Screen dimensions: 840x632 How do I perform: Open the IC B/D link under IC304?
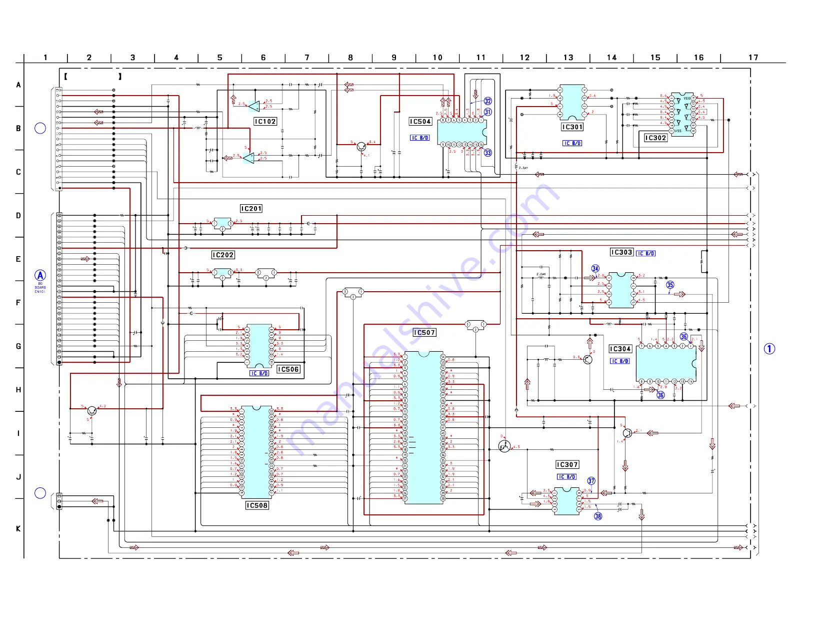620,361
